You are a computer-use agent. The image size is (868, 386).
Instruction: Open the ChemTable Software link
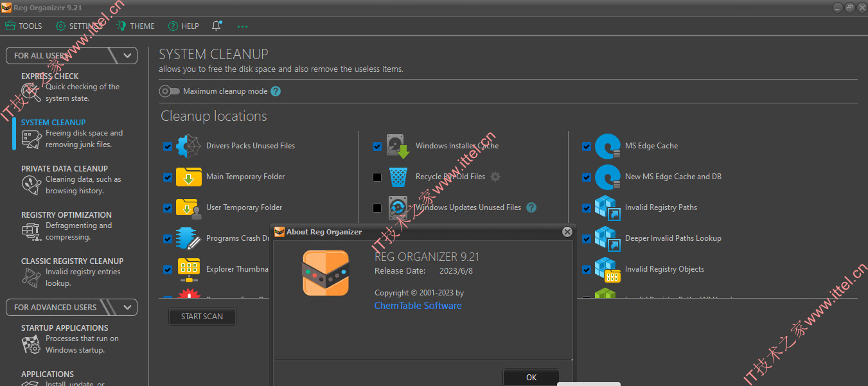click(418, 306)
